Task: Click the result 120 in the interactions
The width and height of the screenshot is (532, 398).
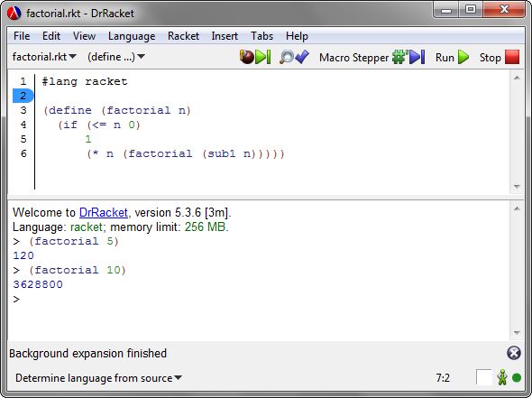Action: 23,255
